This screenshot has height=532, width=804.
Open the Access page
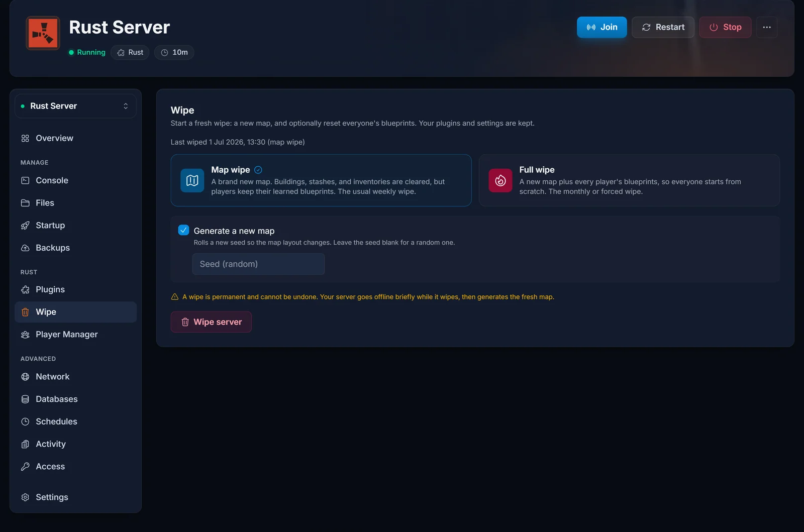point(75,467)
